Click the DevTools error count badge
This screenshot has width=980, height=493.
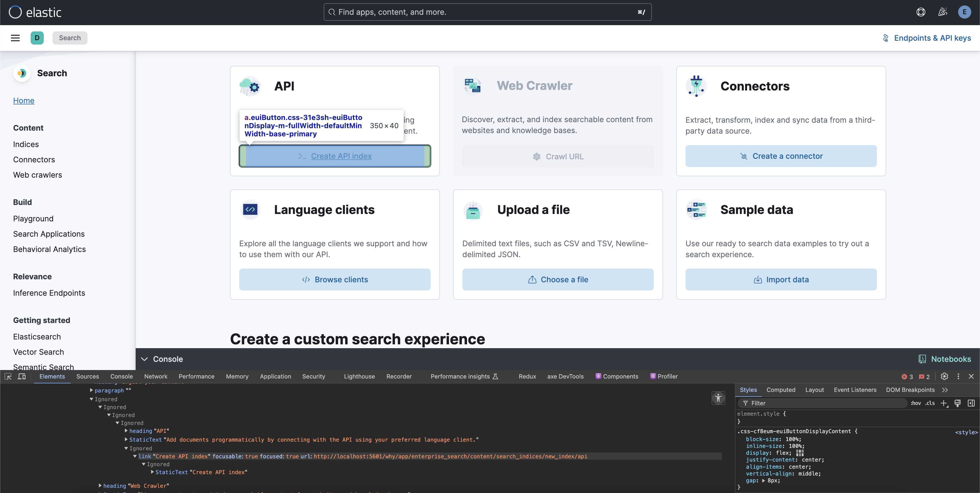click(x=907, y=377)
